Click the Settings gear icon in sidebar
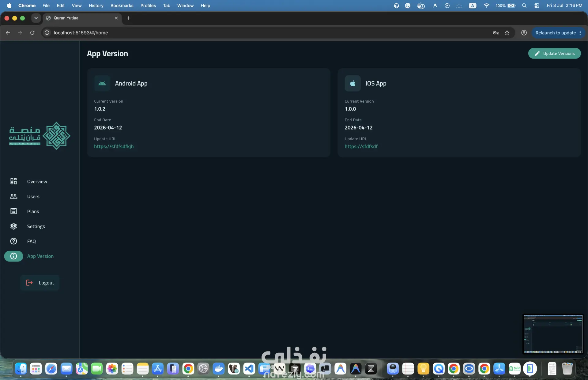 coord(13,227)
